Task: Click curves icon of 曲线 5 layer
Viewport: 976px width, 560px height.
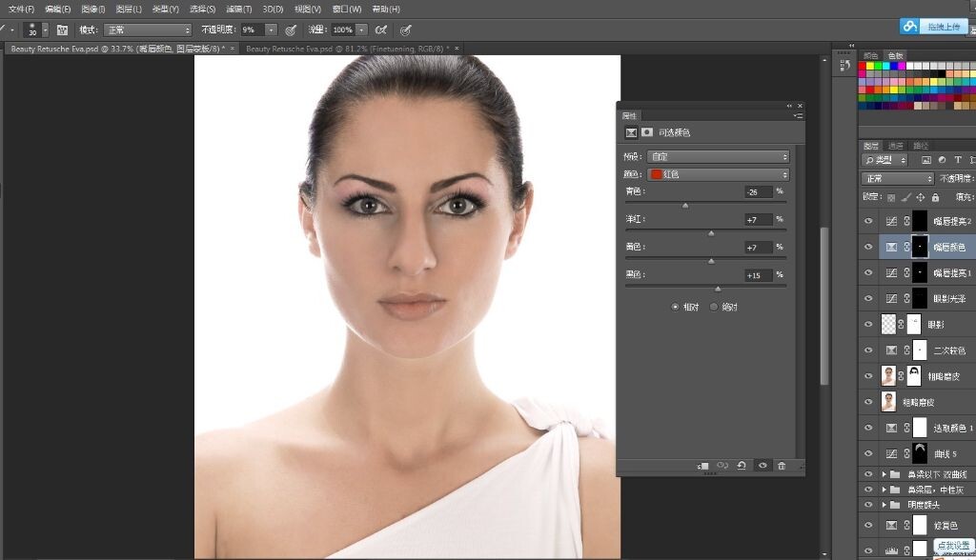Action: [891, 453]
